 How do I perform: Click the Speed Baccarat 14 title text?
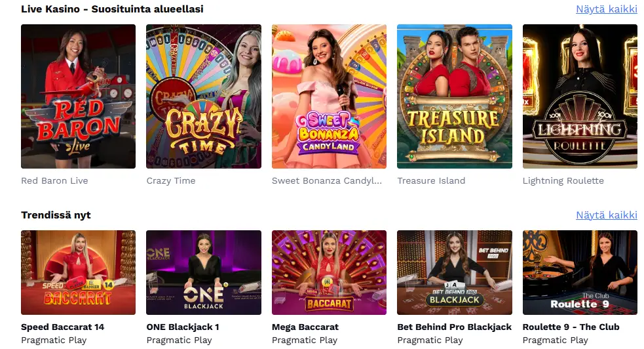[x=62, y=327]
